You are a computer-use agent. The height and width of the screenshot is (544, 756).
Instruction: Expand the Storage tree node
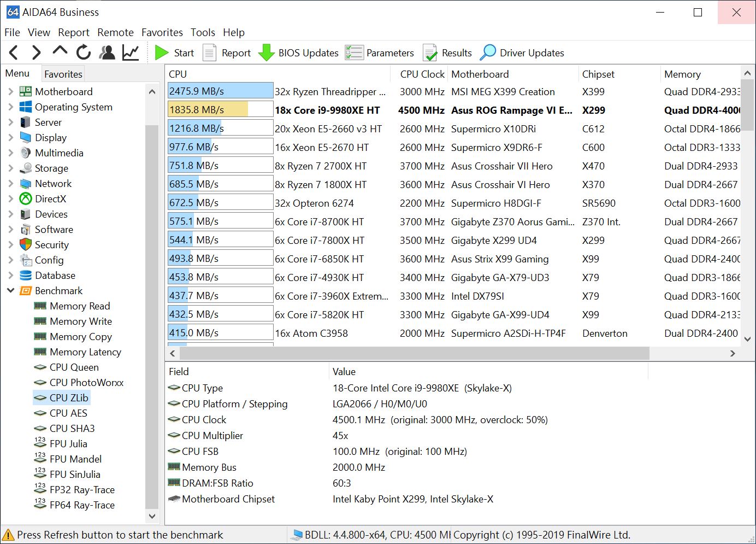10,168
